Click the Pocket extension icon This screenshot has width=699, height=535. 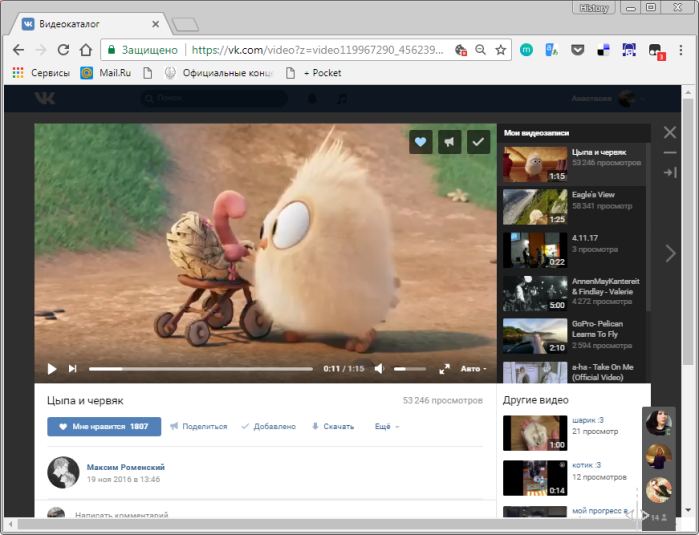tap(578, 49)
